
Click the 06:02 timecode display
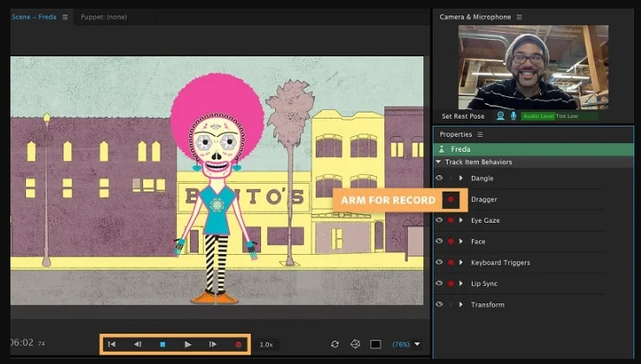(22, 342)
